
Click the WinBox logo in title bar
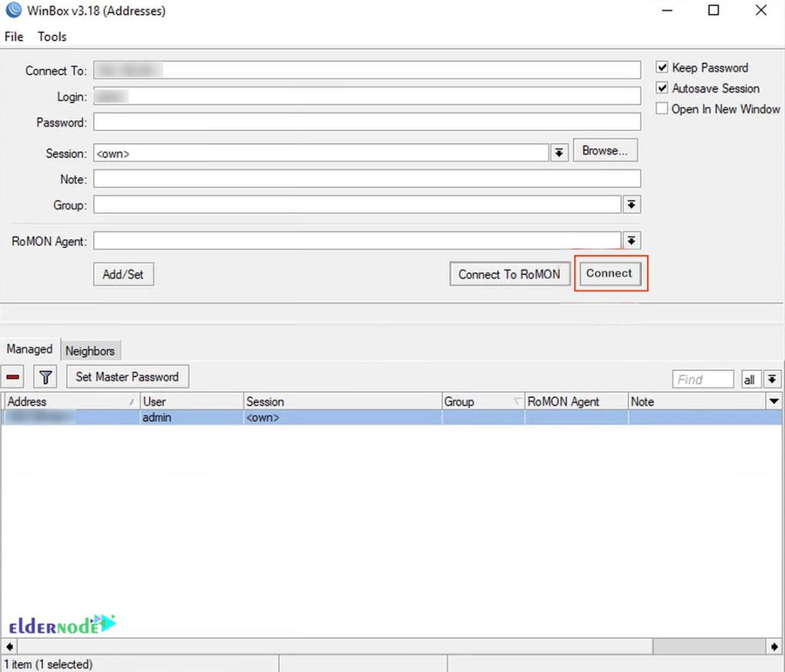point(14,10)
